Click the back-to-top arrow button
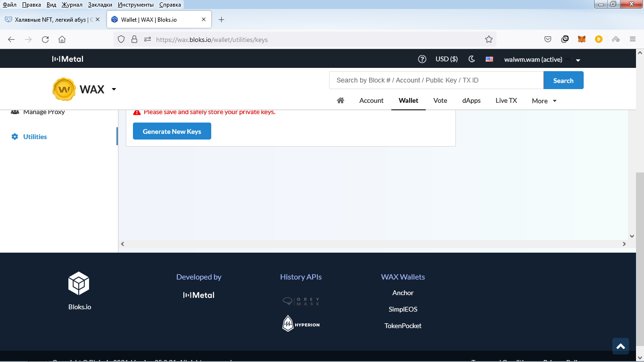Image resolution: width=644 pixels, height=362 pixels. (620, 346)
